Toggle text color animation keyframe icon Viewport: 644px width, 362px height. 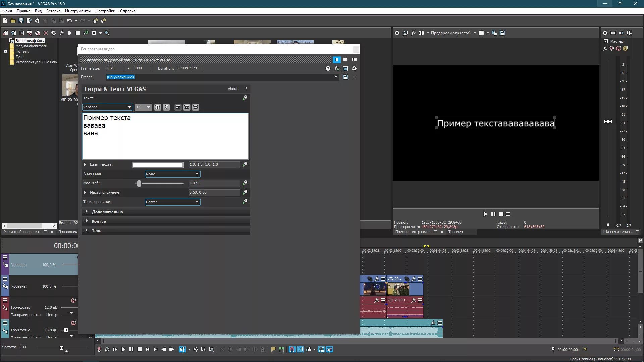pos(245,164)
